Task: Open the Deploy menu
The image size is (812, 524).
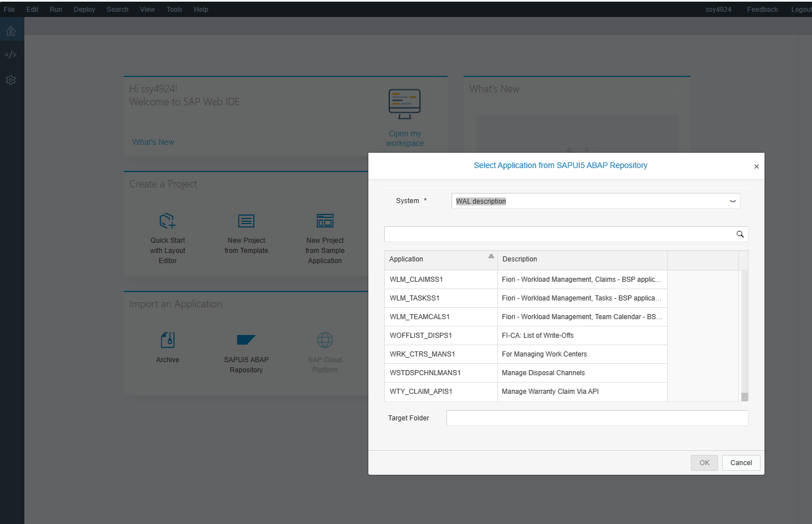Action: pos(84,10)
